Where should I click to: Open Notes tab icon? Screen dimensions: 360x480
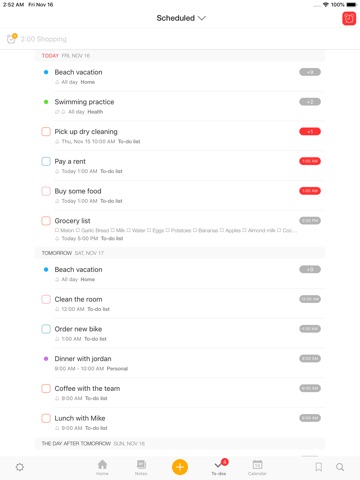click(141, 467)
